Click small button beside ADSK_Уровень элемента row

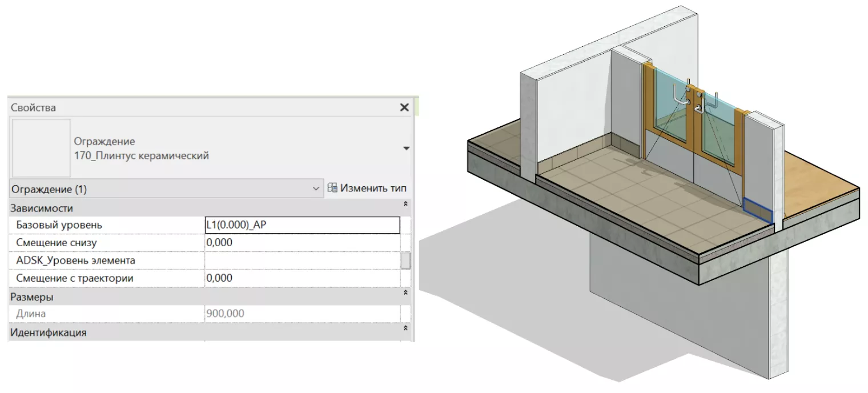coord(405,260)
